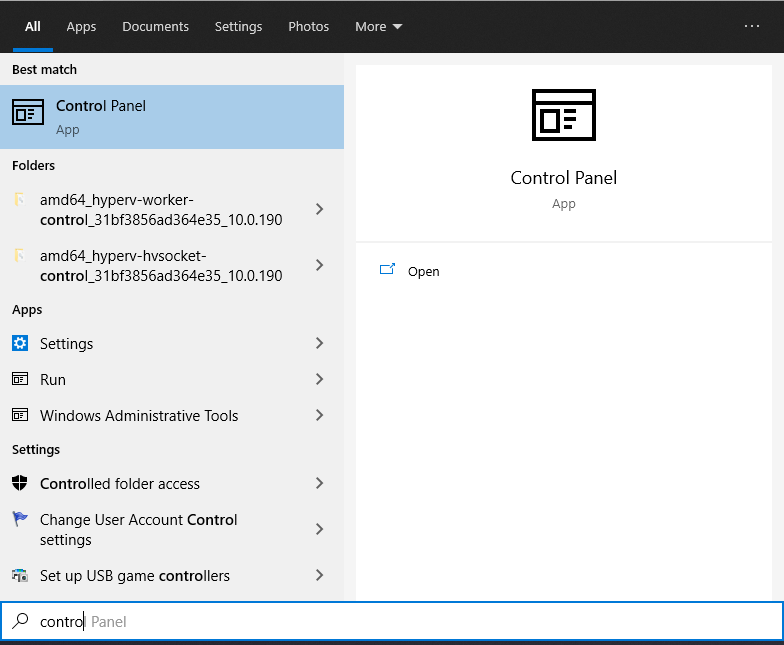Image resolution: width=784 pixels, height=645 pixels.
Task: Click the USB game controllers icon
Action: tap(20, 576)
